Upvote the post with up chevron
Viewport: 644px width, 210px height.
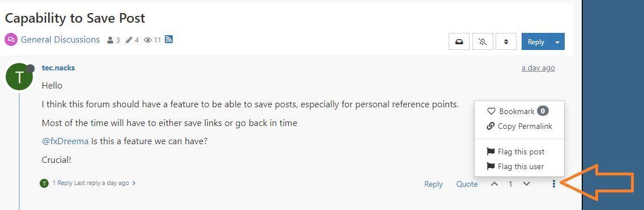click(494, 184)
